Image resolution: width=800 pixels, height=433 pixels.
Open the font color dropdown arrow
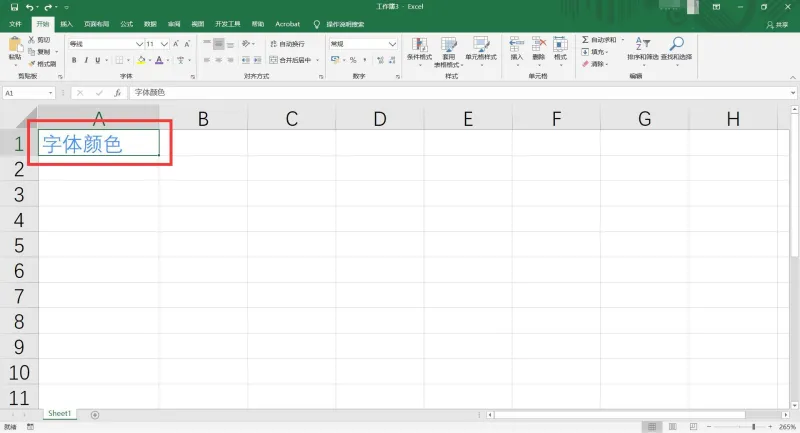168,60
